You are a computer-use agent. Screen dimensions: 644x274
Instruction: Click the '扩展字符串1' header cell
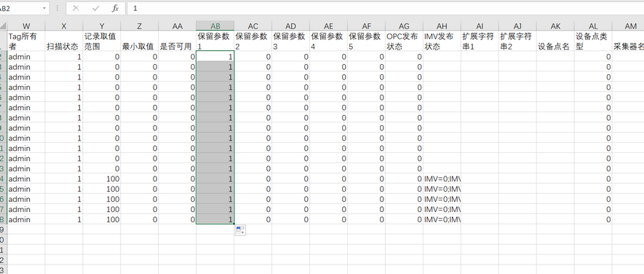point(480,41)
